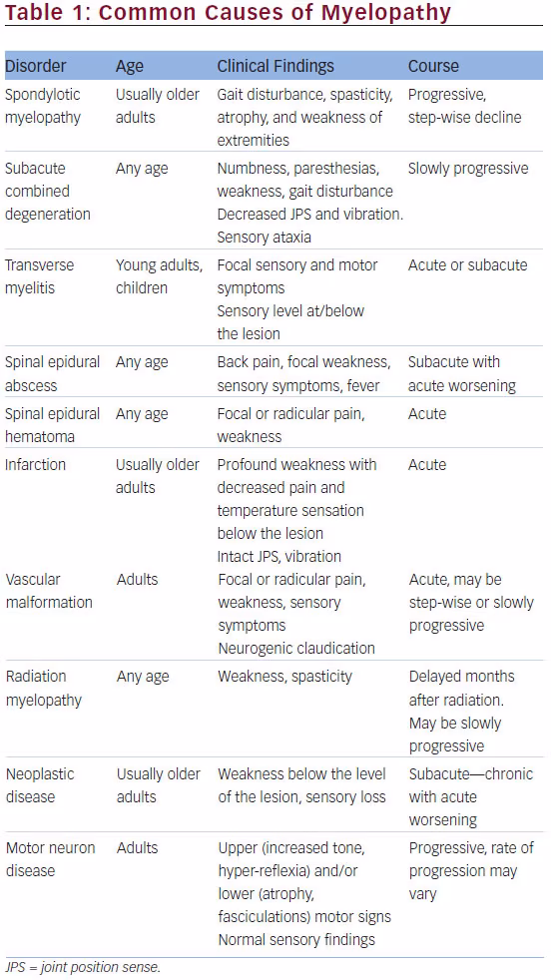The height and width of the screenshot is (980, 551).
Task: Click the 'Motor neuron disease' entry
Action: (51, 859)
